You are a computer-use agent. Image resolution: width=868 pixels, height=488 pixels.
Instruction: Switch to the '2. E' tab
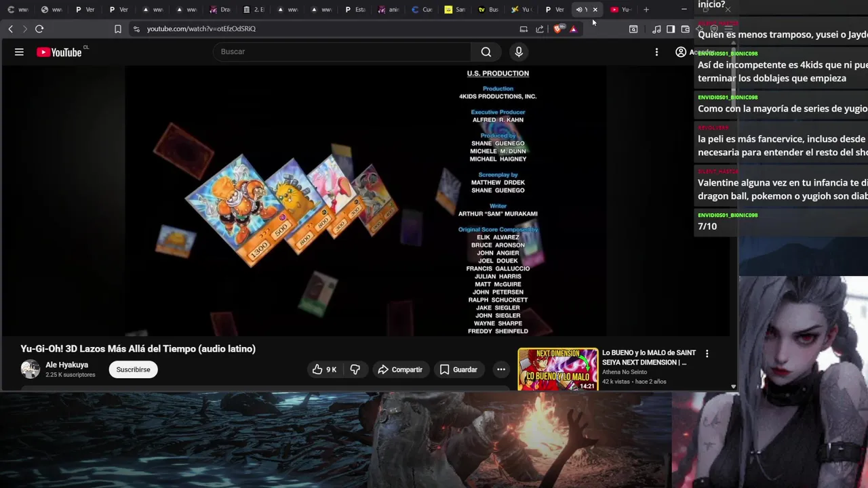click(x=254, y=9)
